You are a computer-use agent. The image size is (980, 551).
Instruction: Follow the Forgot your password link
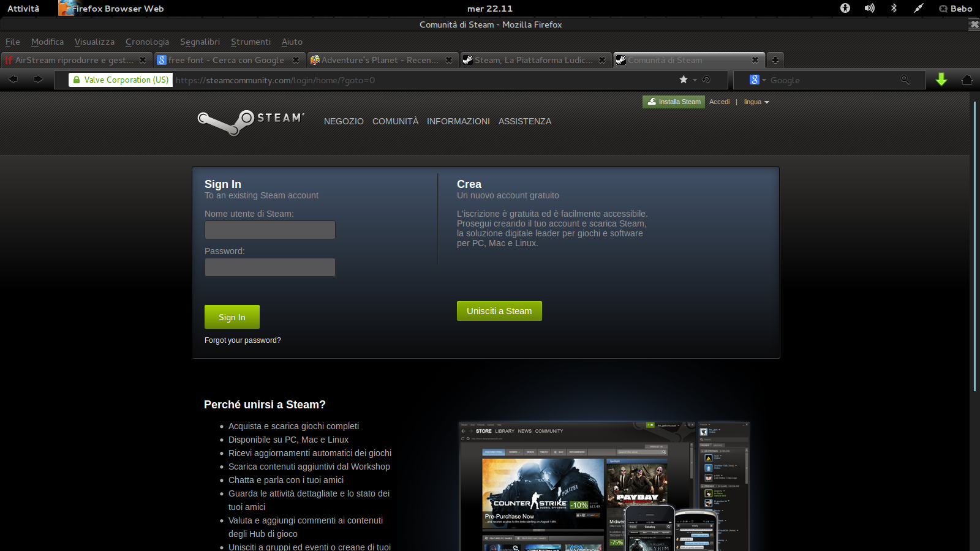tap(243, 340)
